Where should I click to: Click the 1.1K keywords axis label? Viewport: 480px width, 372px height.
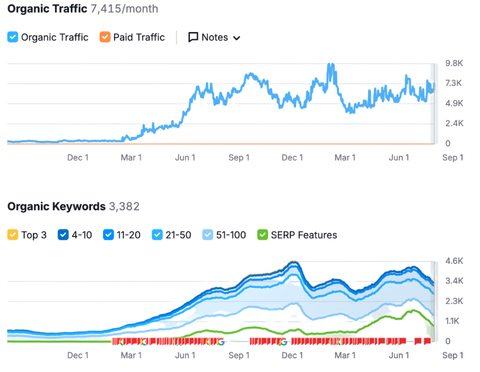(453, 321)
